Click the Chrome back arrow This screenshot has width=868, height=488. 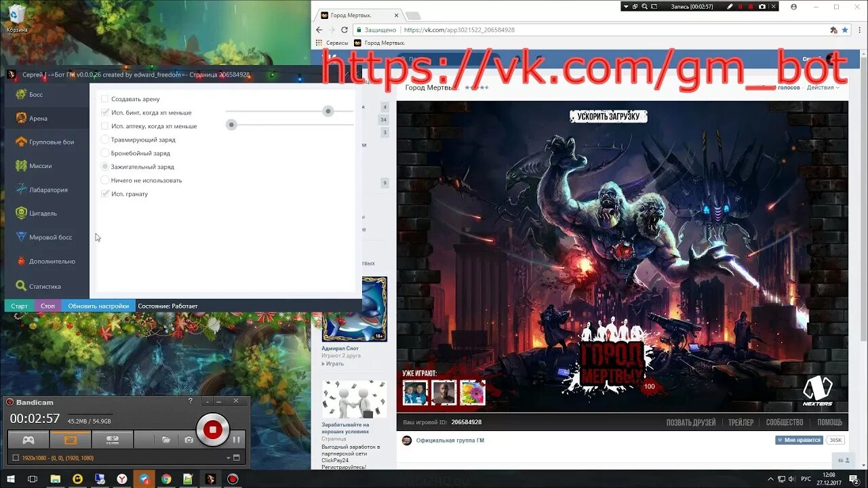319,30
